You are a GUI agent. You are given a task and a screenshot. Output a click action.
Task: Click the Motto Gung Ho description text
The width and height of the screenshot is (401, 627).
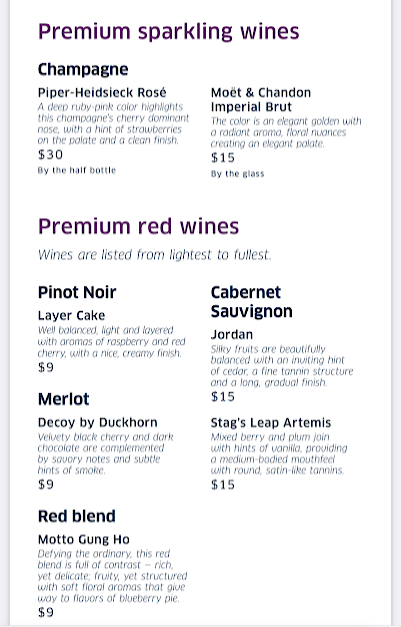click(x=112, y=576)
